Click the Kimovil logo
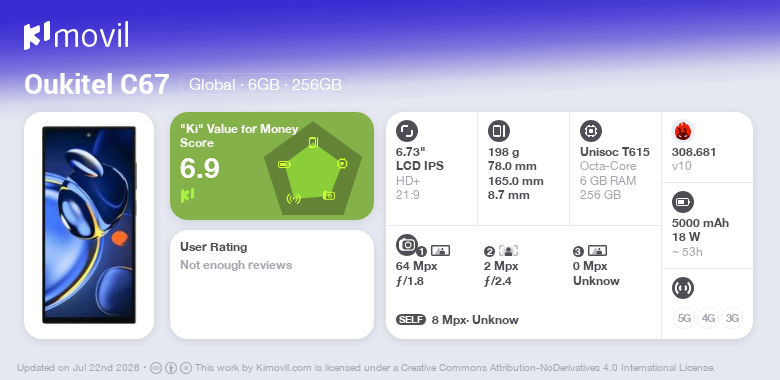Screen dimensions: 780x380 76,35
